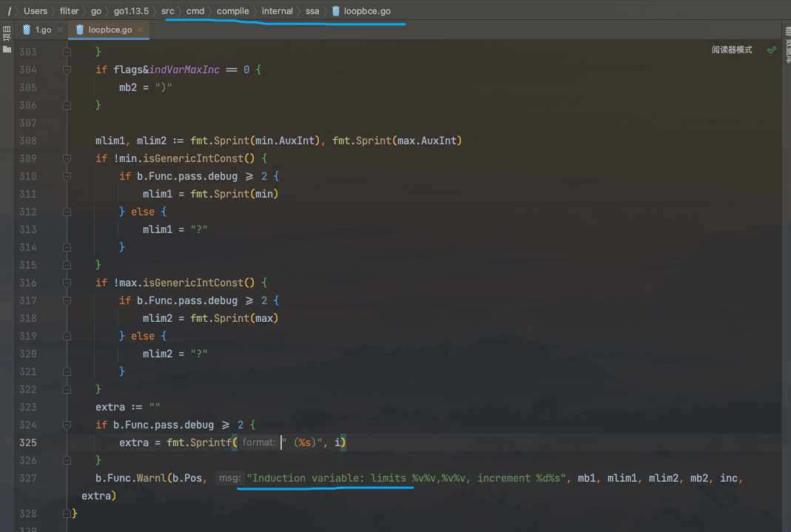Click max.AuxInt on line 308
791x532 pixels.
tap(427, 141)
